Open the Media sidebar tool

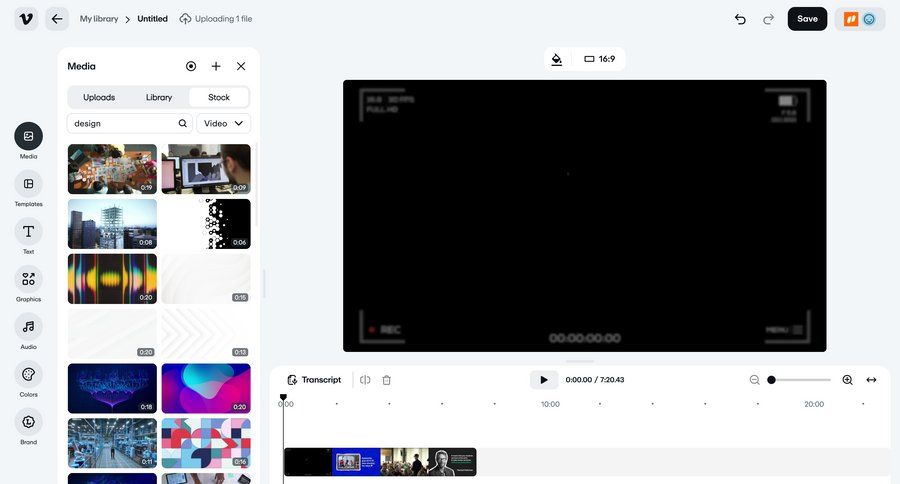28,141
